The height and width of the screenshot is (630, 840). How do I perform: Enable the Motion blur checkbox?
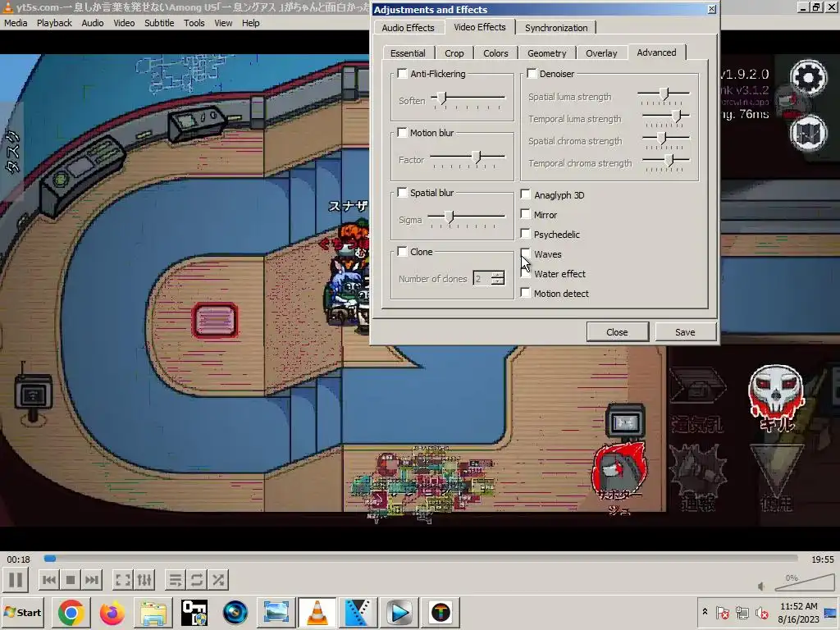[402, 133]
